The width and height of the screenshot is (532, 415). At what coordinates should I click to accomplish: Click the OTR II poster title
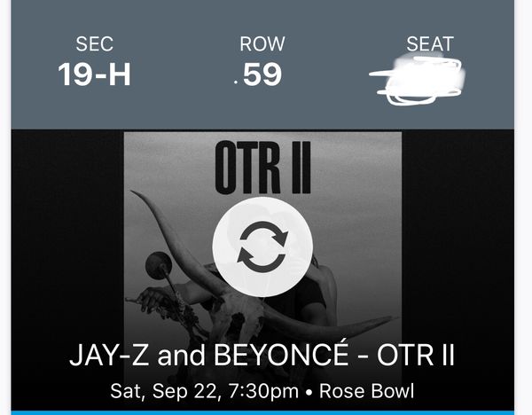[262, 167]
